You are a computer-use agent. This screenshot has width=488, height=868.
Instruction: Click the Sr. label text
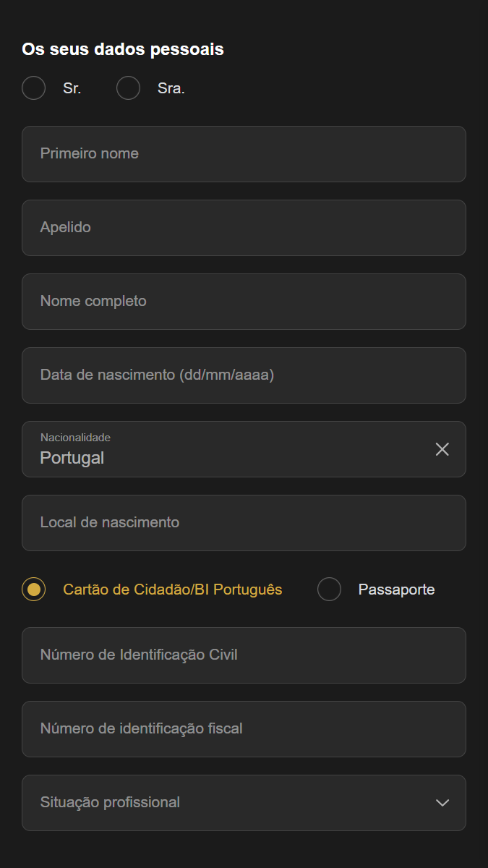[x=72, y=89]
